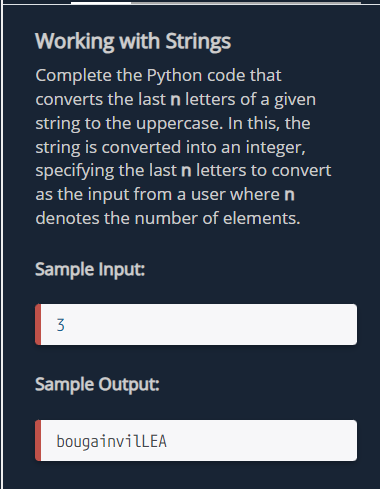
Task: Click bold n in 'last n letters of'
Action: tap(175, 100)
